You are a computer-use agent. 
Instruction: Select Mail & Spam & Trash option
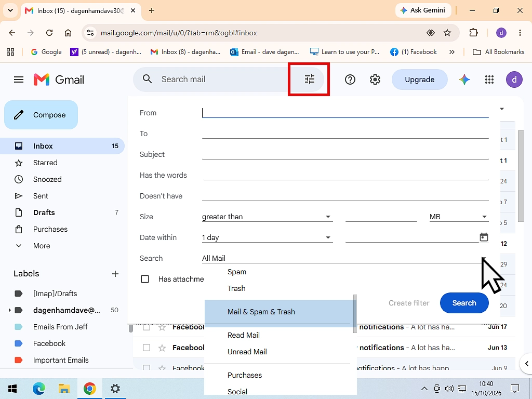[278, 312]
